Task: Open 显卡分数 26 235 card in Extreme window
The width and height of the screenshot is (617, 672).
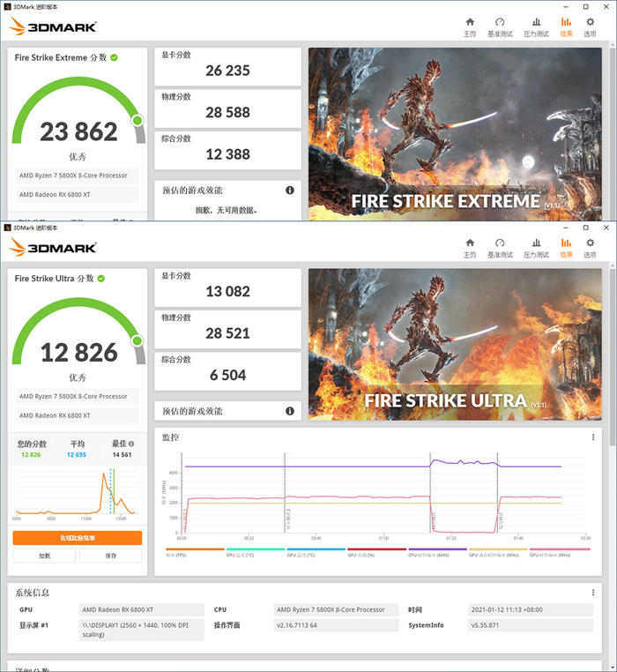Action: point(227,66)
